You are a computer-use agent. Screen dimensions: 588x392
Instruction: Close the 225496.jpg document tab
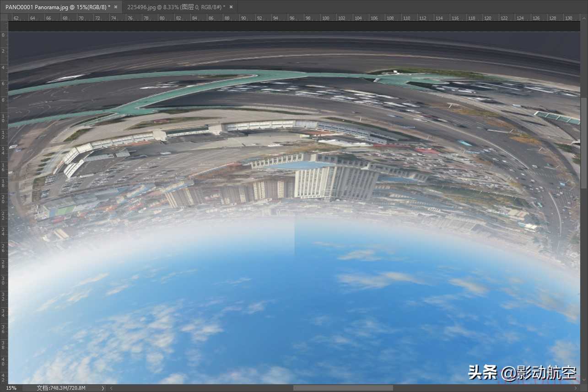coord(231,7)
